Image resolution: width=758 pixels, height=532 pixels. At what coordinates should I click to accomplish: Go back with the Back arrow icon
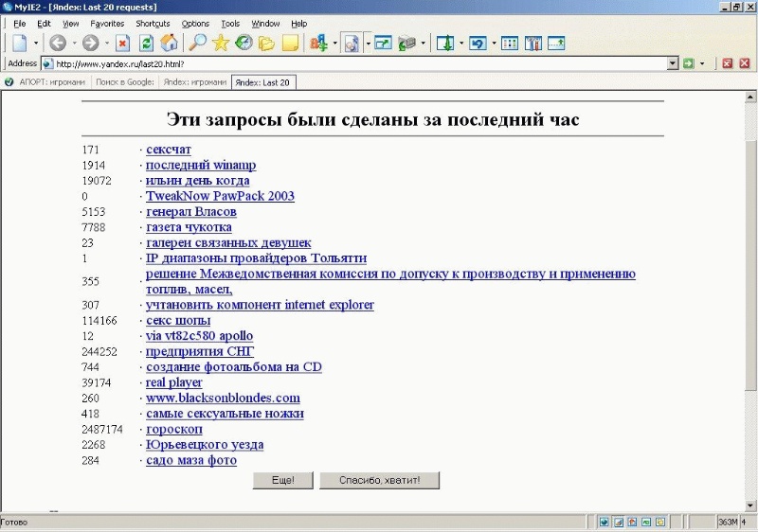pos(58,44)
